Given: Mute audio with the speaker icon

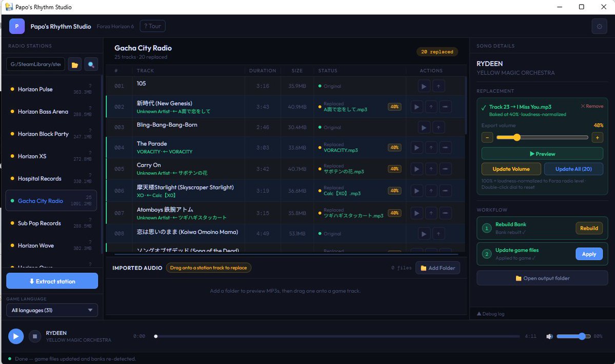Looking at the screenshot, I should click(x=549, y=336).
